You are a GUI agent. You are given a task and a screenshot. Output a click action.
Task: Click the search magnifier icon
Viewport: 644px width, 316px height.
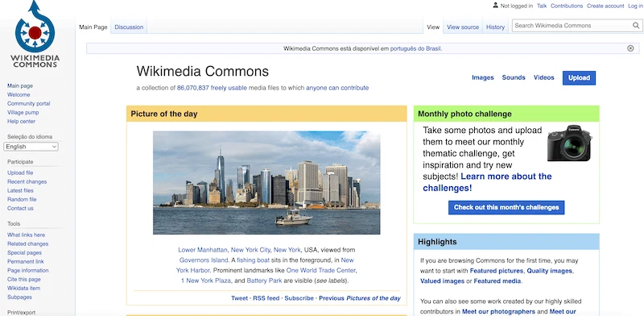point(635,26)
